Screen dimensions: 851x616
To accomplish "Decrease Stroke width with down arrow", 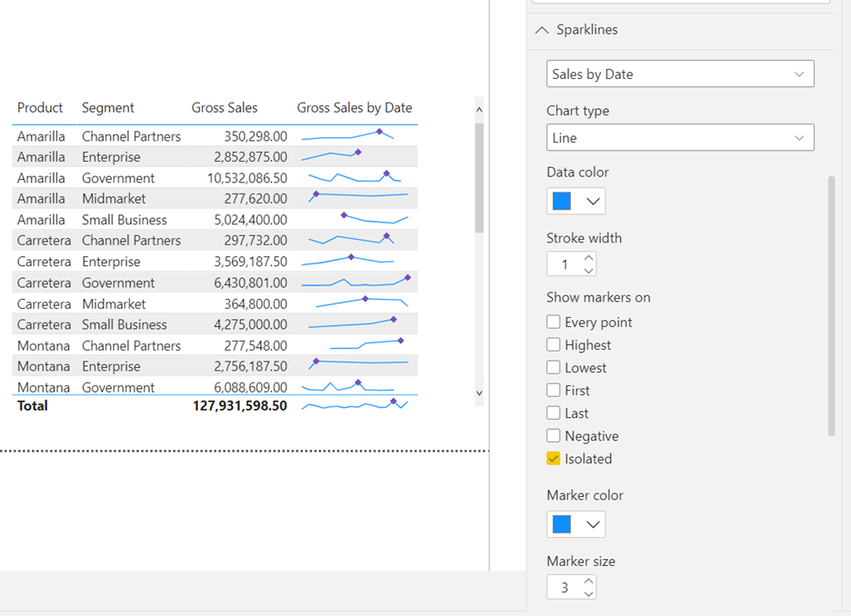I will (588, 270).
